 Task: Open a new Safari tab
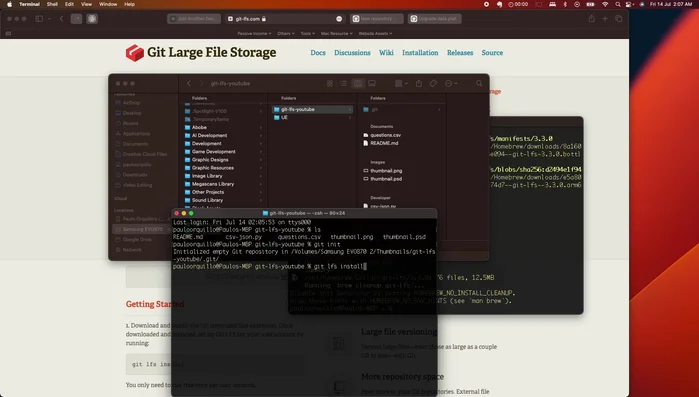pyautogui.click(x=605, y=19)
